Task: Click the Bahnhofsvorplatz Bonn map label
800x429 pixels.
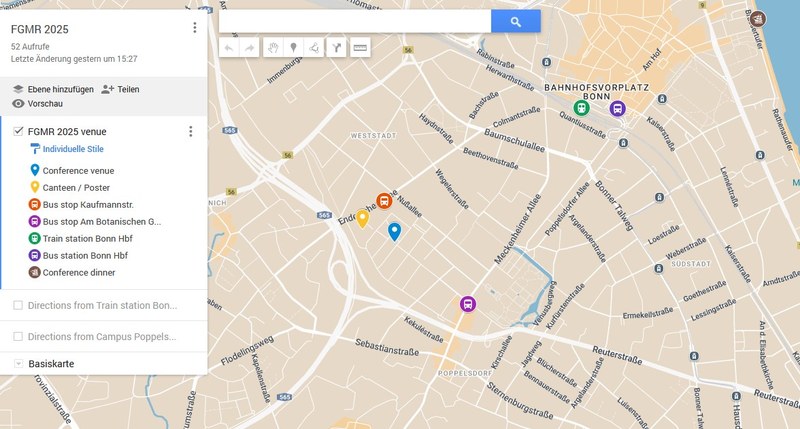Action: pos(596,92)
